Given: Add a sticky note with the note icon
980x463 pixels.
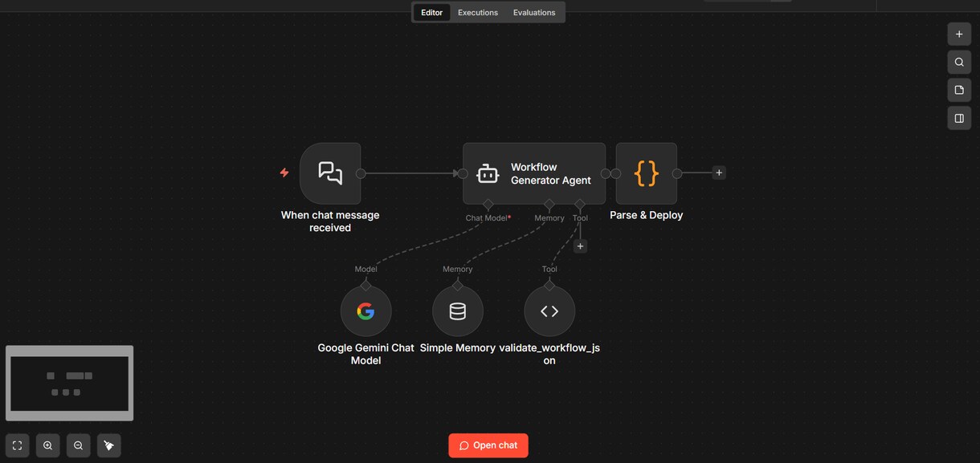Looking at the screenshot, I should 959,90.
